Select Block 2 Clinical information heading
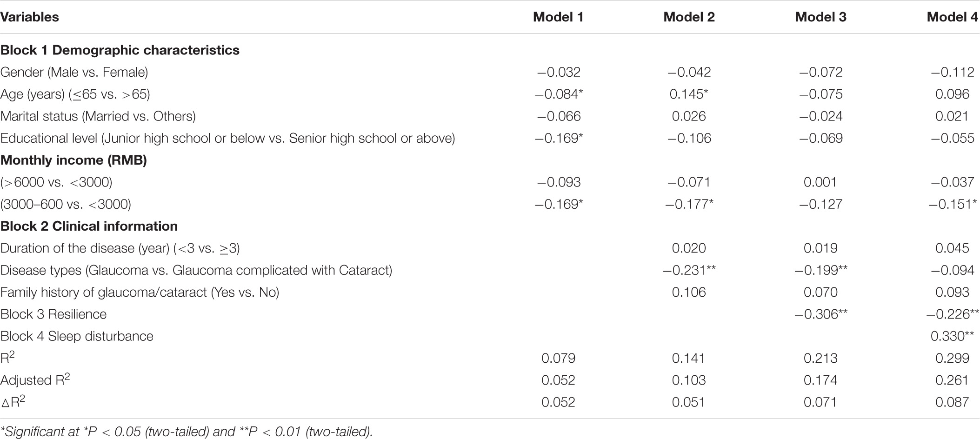 coord(89,226)
